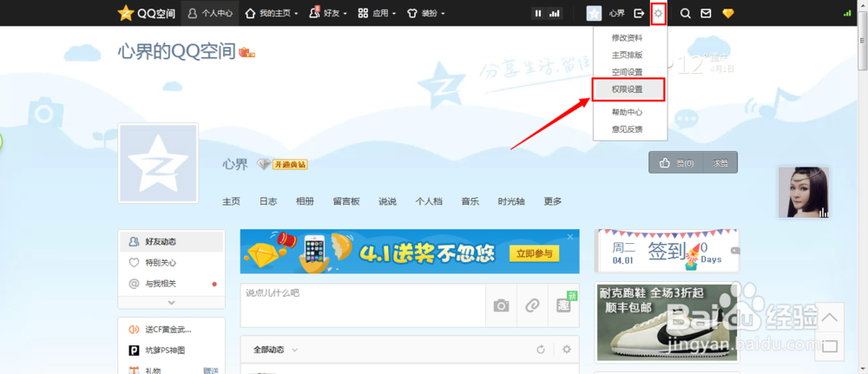
Task: Click the 求赞 button
Action: (720, 162)
